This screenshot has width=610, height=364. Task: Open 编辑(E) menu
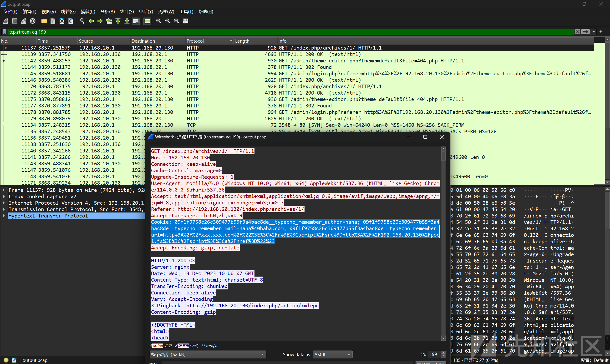29,11
